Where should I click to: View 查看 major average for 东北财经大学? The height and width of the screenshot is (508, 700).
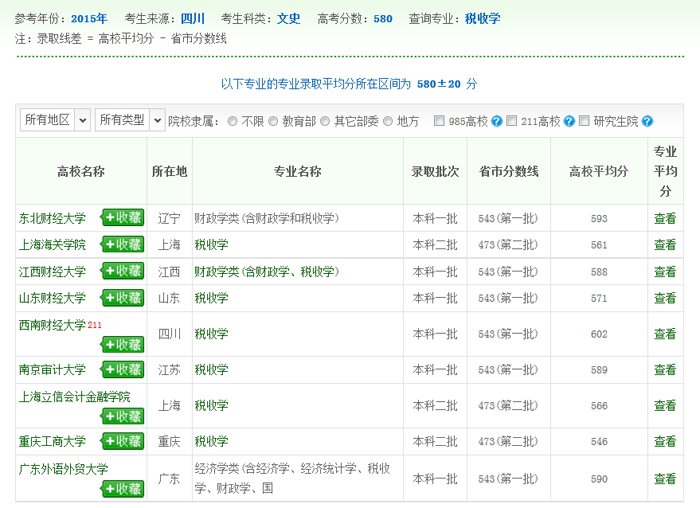665,218
